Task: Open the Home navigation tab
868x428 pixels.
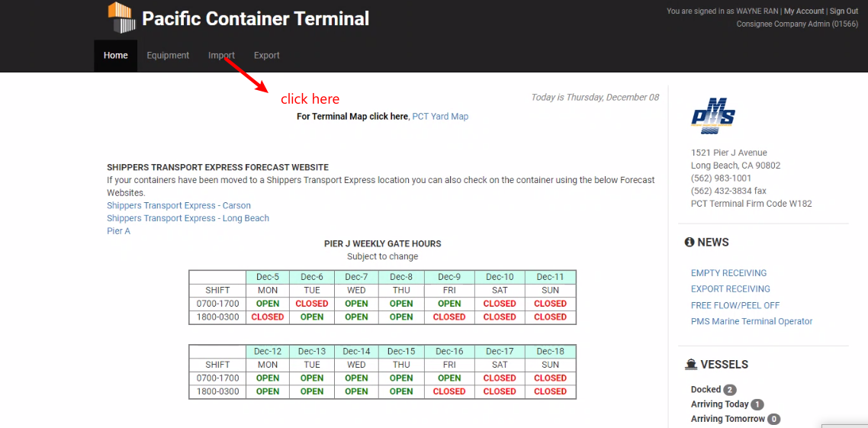Action: tap(116, 56)
